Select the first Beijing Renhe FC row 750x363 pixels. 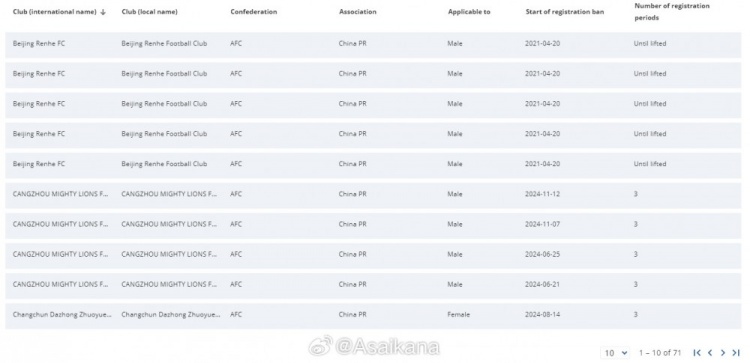tap(373, 44)
